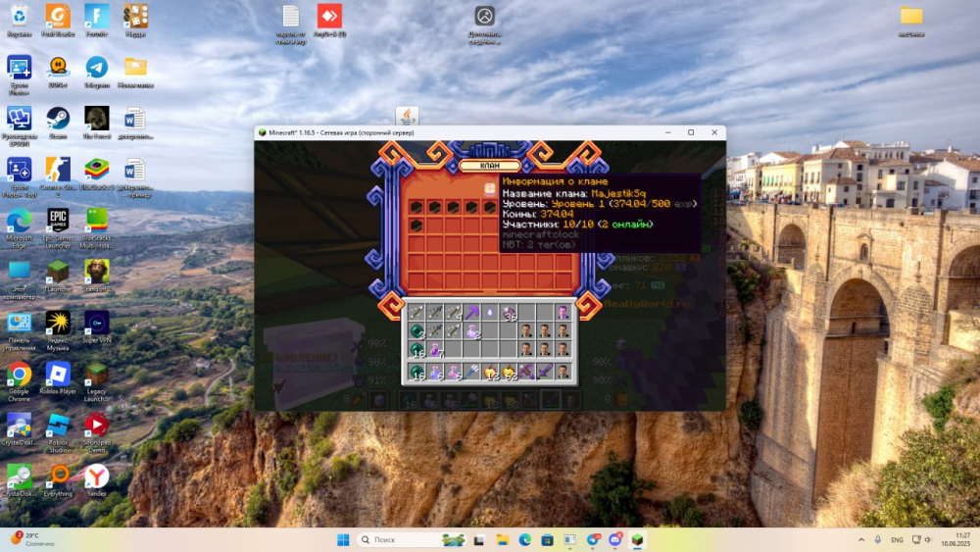Select the golden apple stack of 12
This screenshot has width=980, height=552.
coord(491,373)
